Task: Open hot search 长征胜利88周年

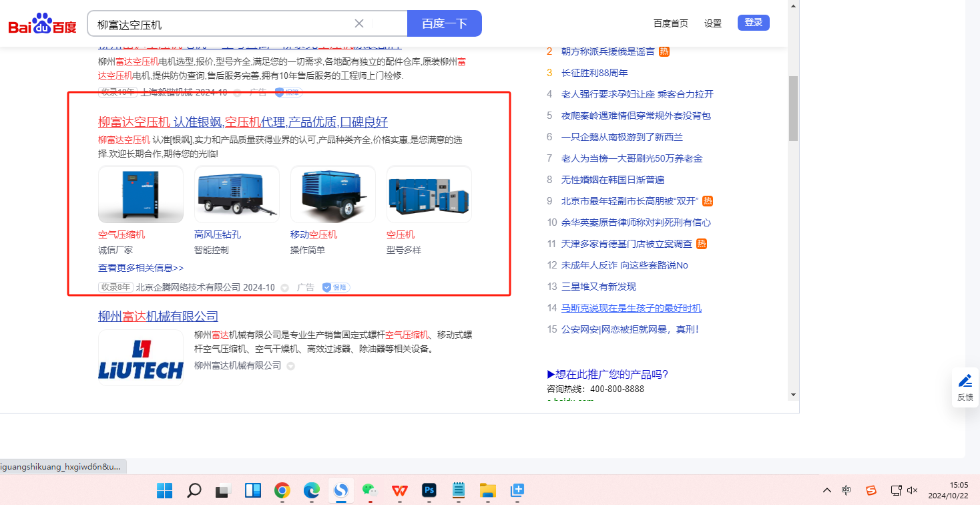Action: pyautogui.click(x=595, y=73)
